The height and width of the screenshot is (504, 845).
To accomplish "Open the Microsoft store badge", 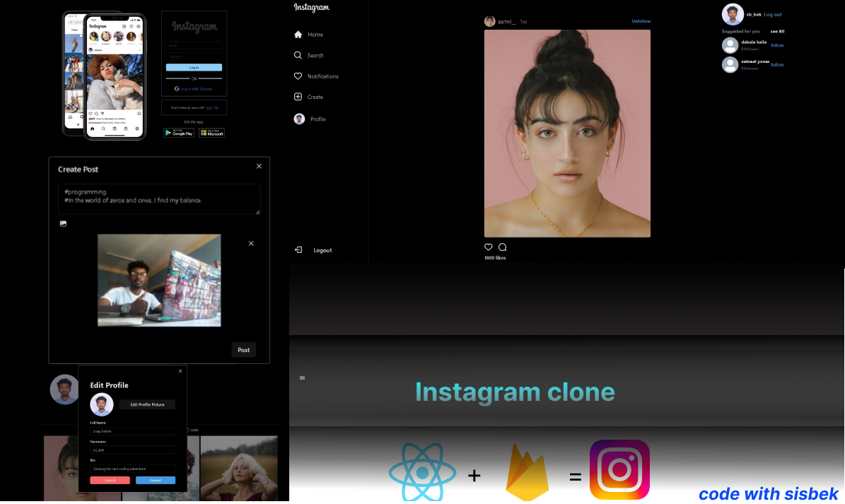I will tap(212, 132).
